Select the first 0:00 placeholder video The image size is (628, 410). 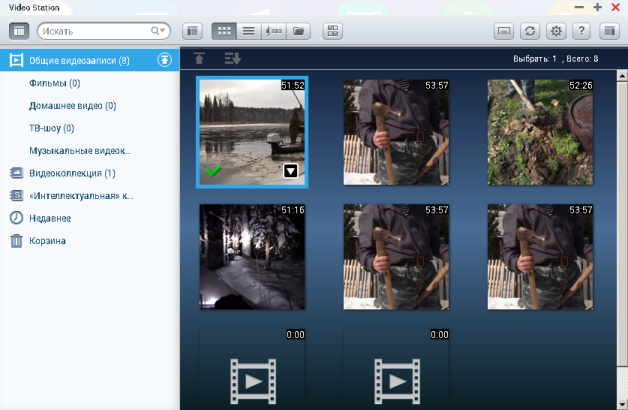(x=252, y=369)
